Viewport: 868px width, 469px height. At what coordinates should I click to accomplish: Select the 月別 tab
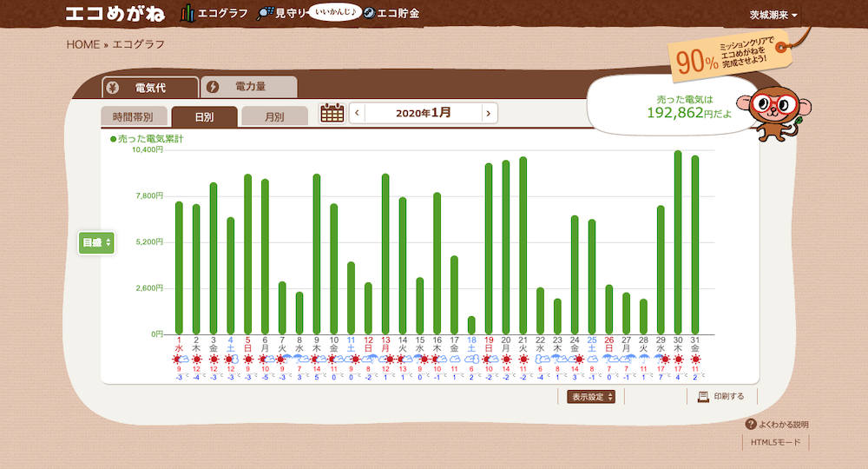click(274, 117)
